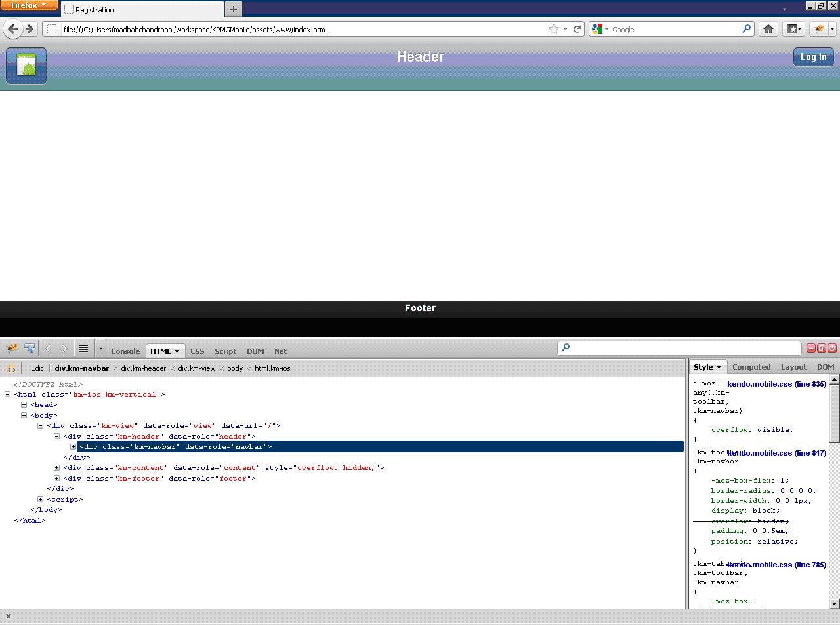
Task: Focus the Firebug search field
Action: 679,348
